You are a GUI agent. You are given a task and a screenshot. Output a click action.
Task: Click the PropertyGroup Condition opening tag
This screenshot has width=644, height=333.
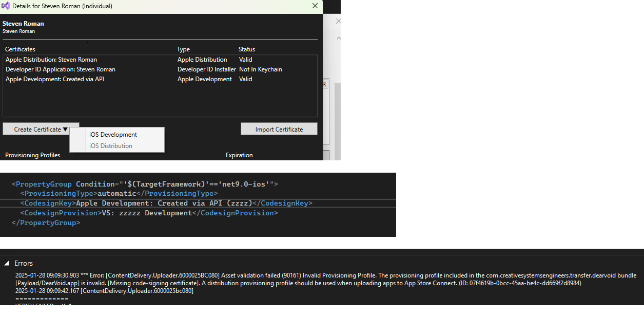(145, 184)
